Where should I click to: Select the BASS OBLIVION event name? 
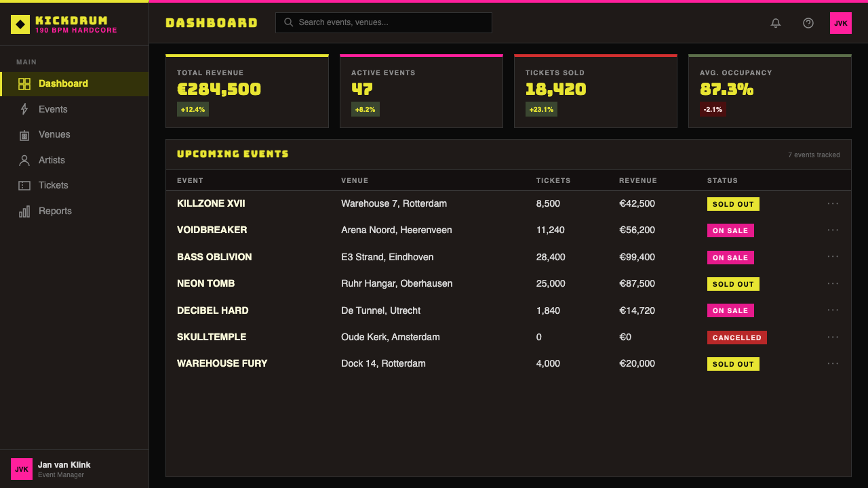point(214,257)
